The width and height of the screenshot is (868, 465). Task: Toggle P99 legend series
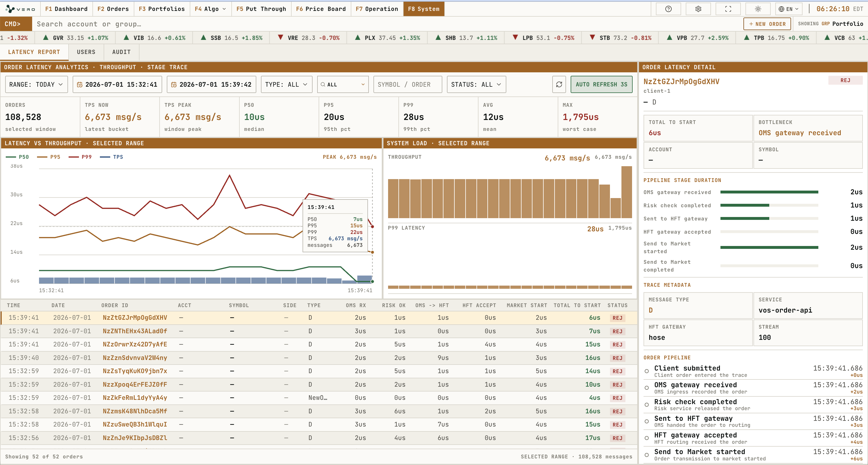(80, 157)
